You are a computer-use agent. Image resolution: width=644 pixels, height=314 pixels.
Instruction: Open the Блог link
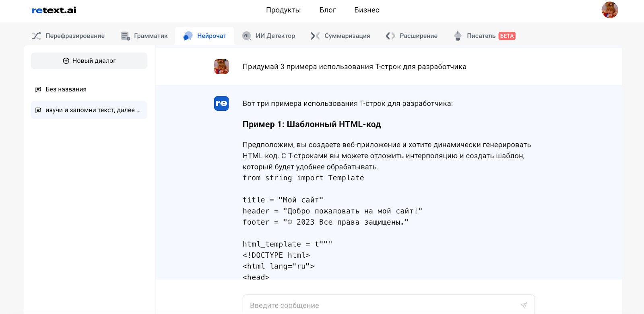(328, 10)
